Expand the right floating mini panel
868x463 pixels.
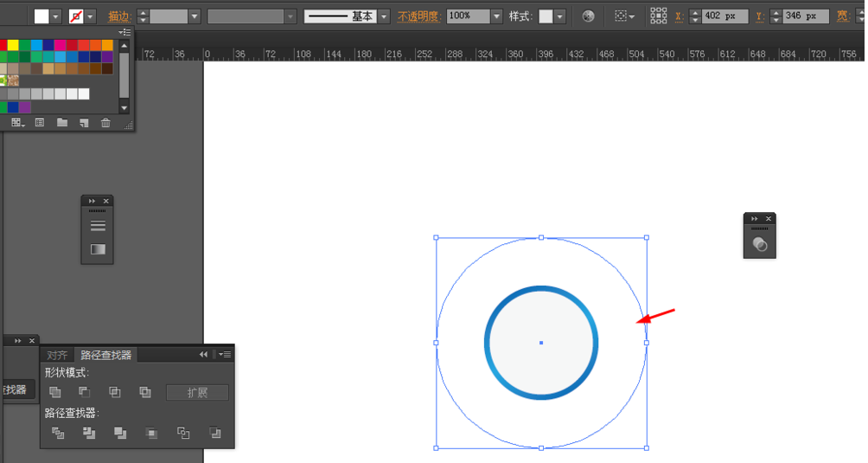tap(754, 219)
